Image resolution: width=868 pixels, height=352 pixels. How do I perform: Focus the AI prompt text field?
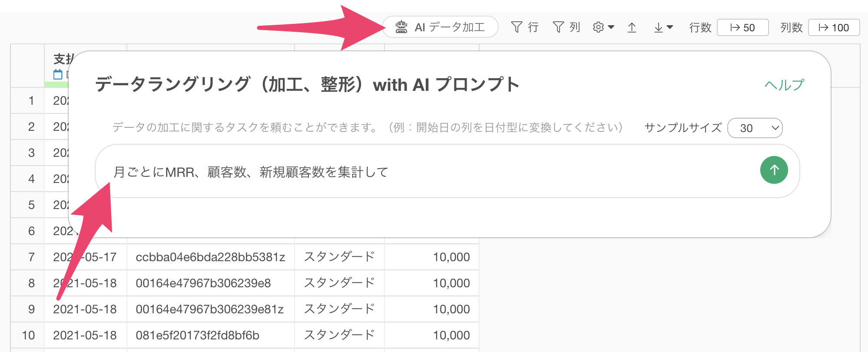tap(434, 172)
